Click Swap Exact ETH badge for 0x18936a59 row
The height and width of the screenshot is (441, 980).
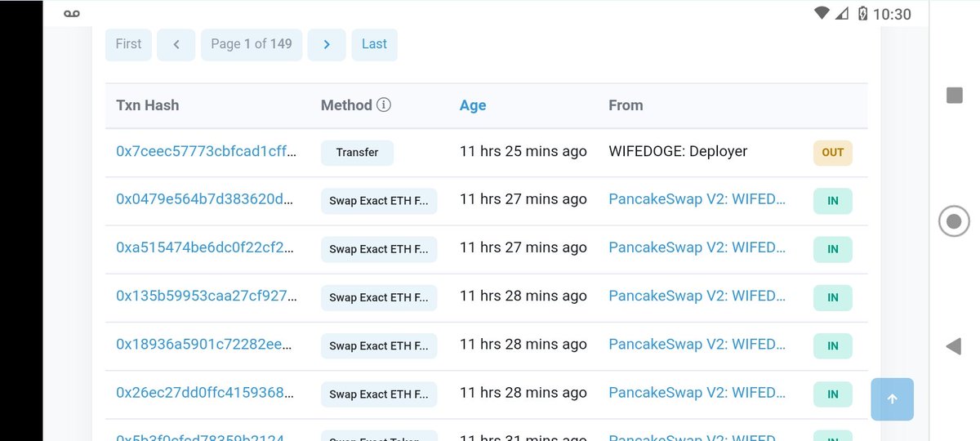pyautogui.click(x=379, y=346)
